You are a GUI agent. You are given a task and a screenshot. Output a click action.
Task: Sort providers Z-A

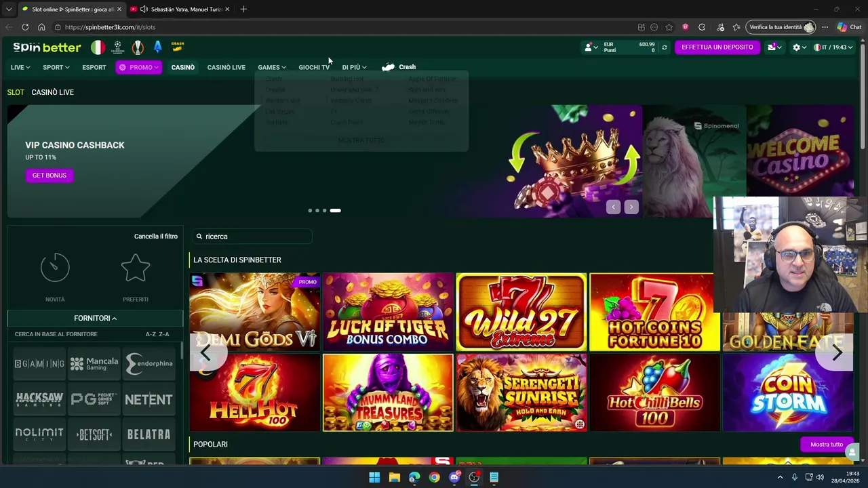164,334
